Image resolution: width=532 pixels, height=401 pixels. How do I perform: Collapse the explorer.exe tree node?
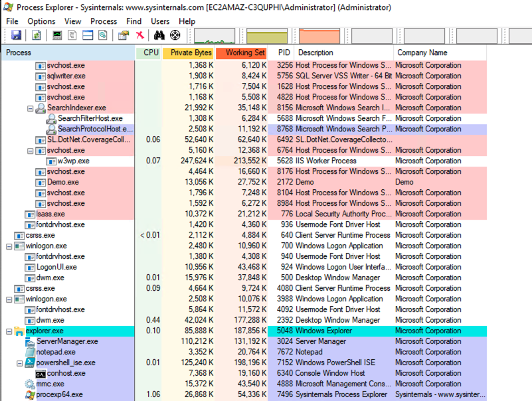[x=9, y=331]
